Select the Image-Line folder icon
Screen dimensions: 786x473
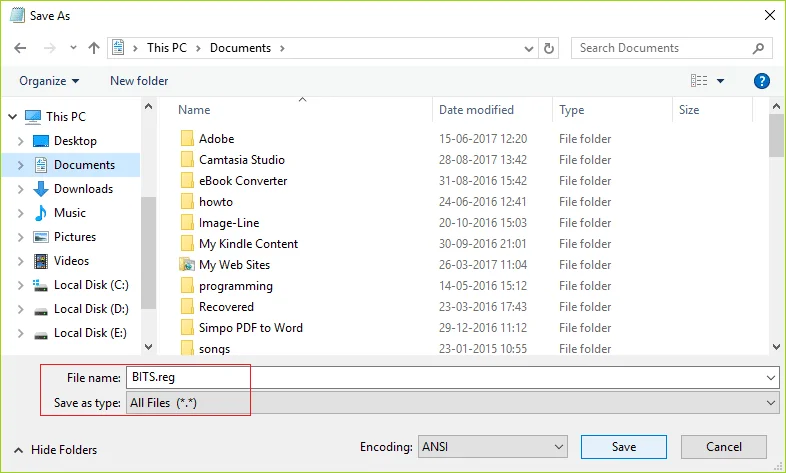click(187, 223)
